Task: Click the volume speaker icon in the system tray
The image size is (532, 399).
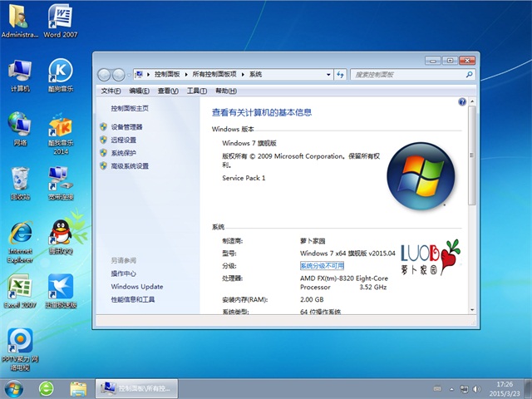Action: point(476,389)
